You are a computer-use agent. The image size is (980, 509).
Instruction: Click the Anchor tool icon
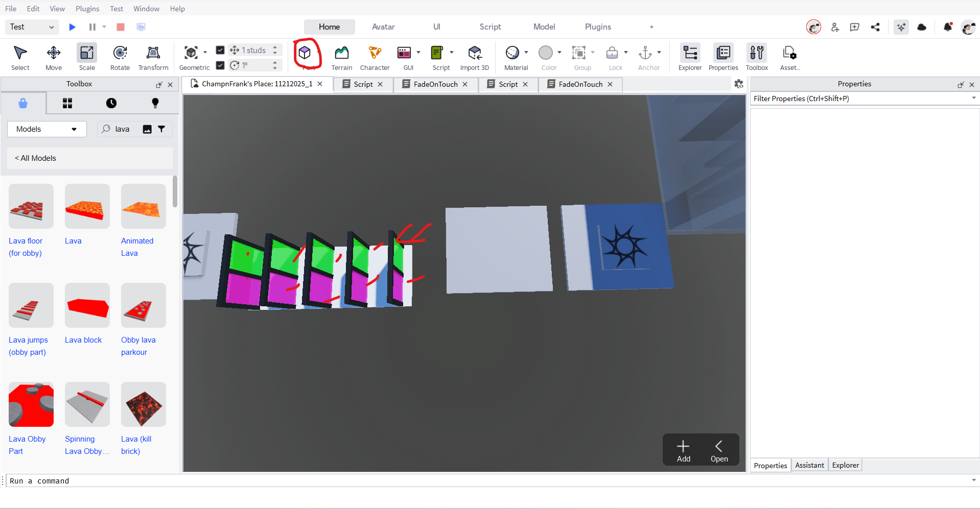click(645, 53)
